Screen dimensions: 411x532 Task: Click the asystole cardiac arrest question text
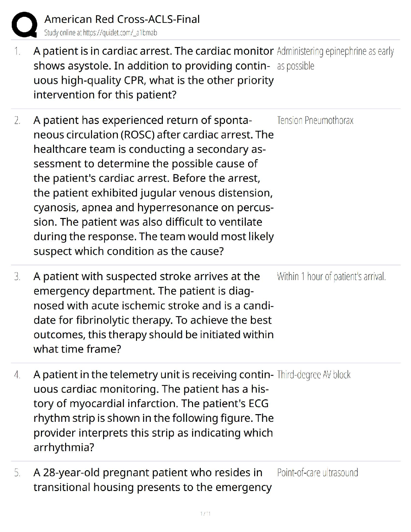tap(153, 73)
